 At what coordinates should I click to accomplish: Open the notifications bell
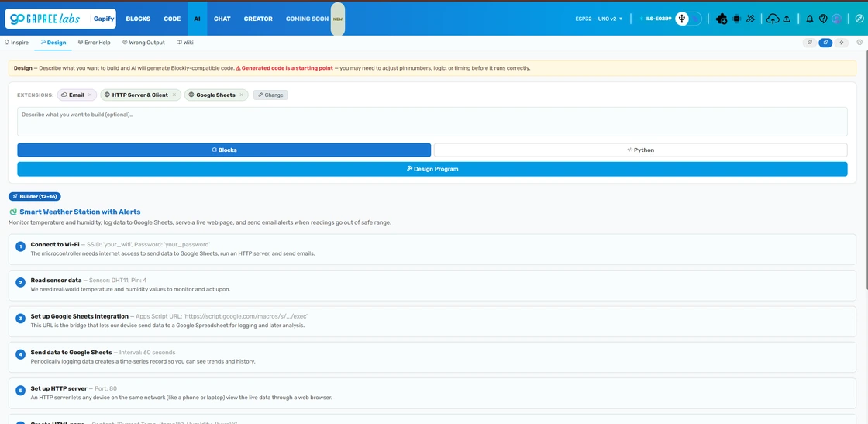tap(809, 19)
